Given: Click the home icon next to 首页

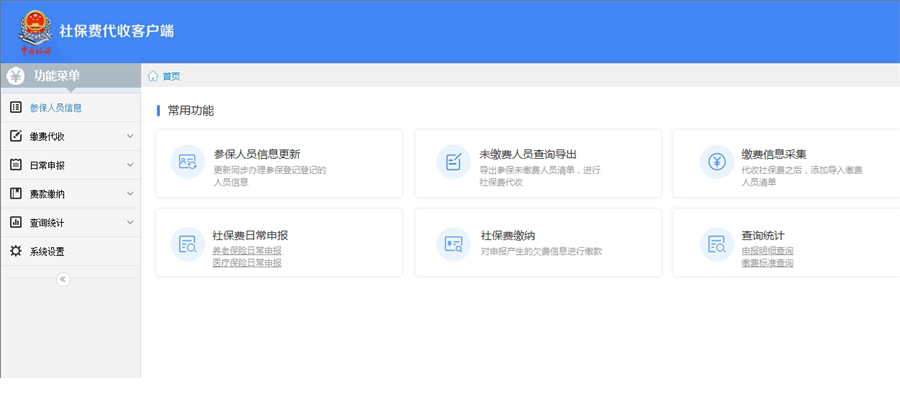Looking at the screenshot, I should pyautogui.click(x=153, y=76).
